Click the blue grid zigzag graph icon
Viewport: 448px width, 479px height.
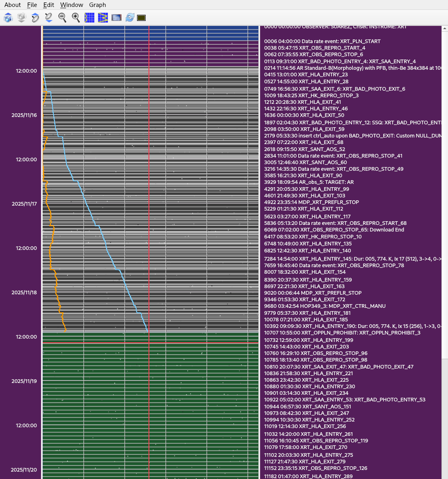point(103,18)
